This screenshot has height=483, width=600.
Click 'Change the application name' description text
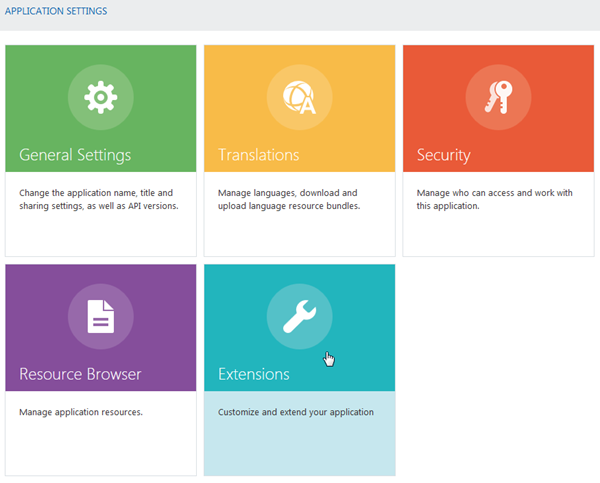pos(99,199)
